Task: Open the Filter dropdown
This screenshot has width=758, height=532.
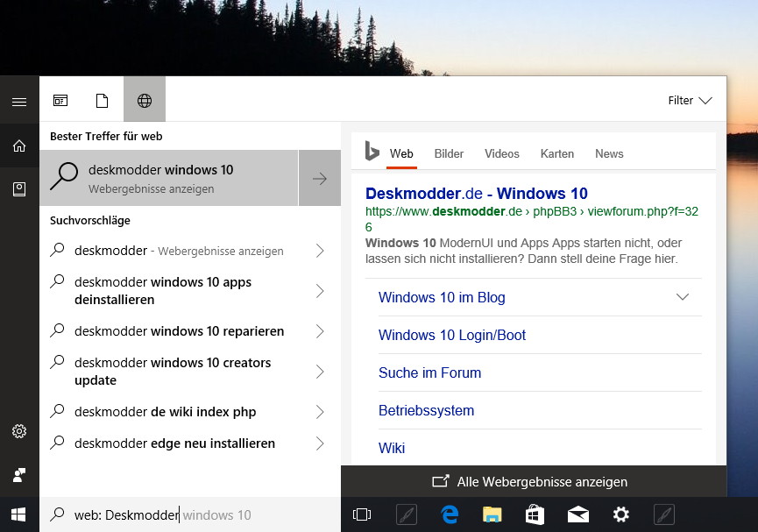Action: [x=690, y=101]
